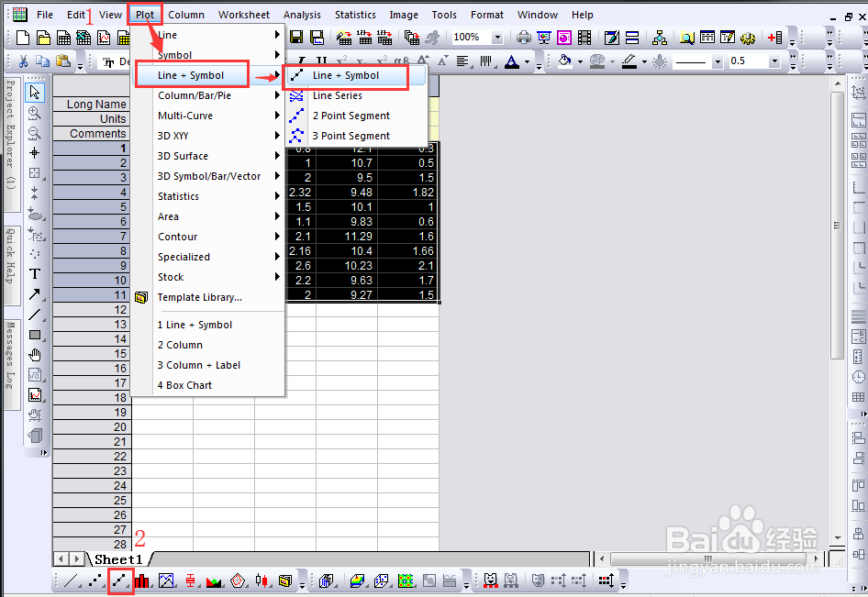Select the Arrow drawing tool
Image resolution: width=868 pixels, height=597 pixels.
pos(34,293)
